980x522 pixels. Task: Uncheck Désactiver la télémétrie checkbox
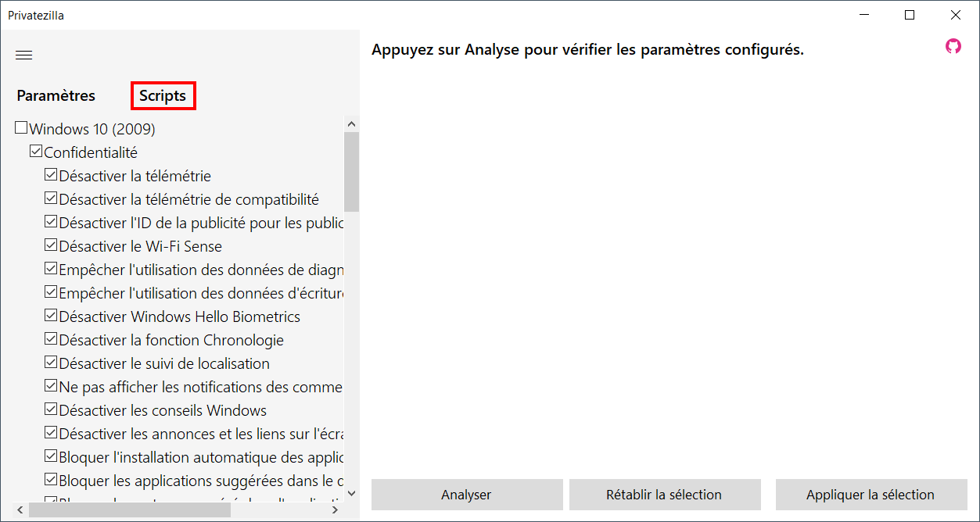(51, 174)
